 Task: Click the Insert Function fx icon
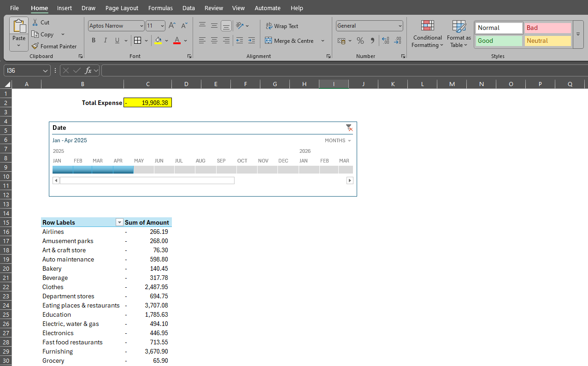pos(88,70)
